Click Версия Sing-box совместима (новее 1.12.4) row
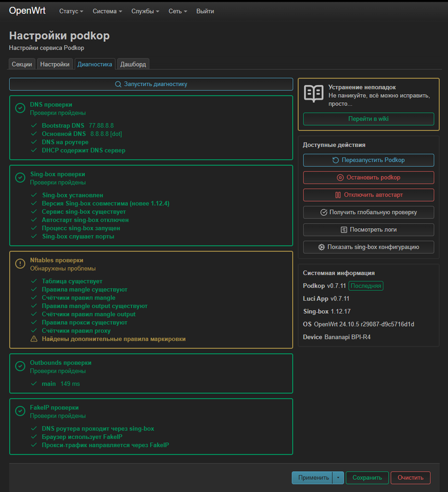The image size is (448, 492). pyautogui.click(x=105, y=204)
